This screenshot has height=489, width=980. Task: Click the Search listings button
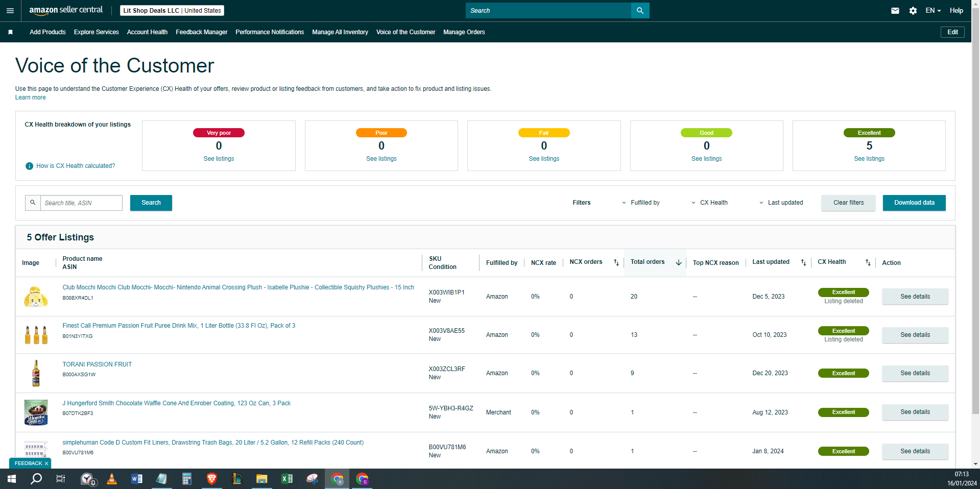point(151,203)
